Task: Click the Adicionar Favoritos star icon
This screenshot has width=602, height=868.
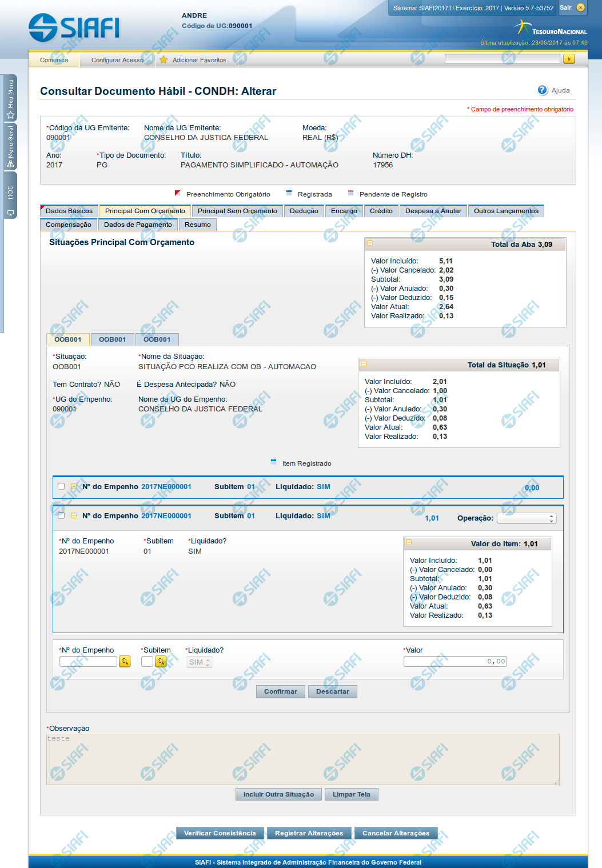Action: point(164,60)
